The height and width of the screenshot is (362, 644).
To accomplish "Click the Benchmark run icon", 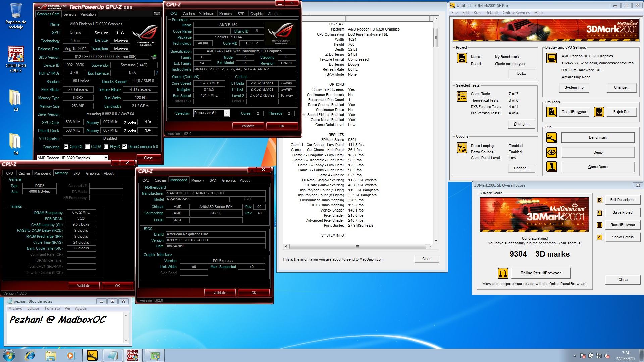I will (x=551, y=137).
